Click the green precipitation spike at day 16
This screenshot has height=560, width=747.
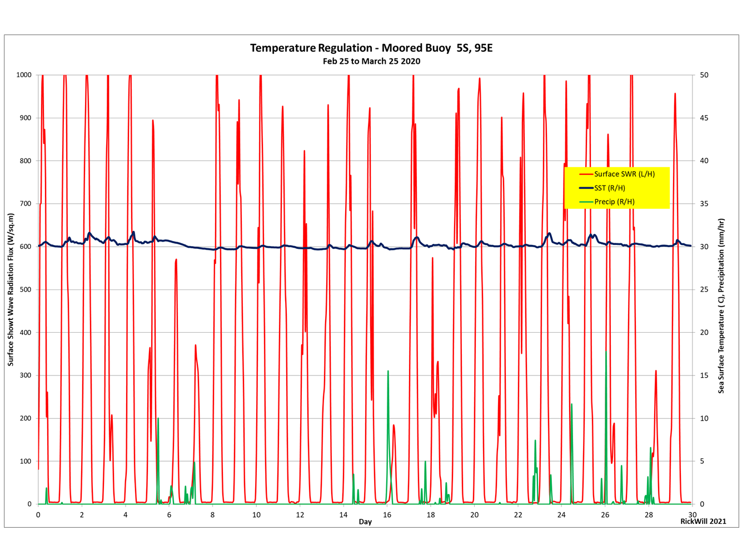click(388, 433)
